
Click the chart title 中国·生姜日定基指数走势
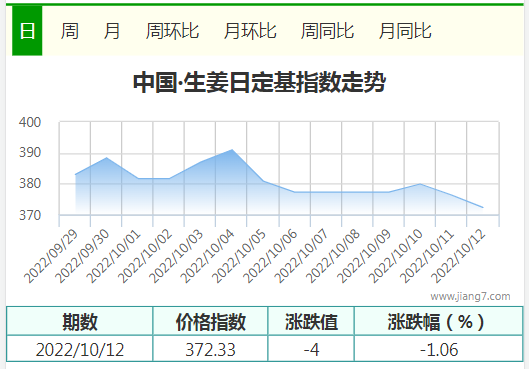[259, 82]
